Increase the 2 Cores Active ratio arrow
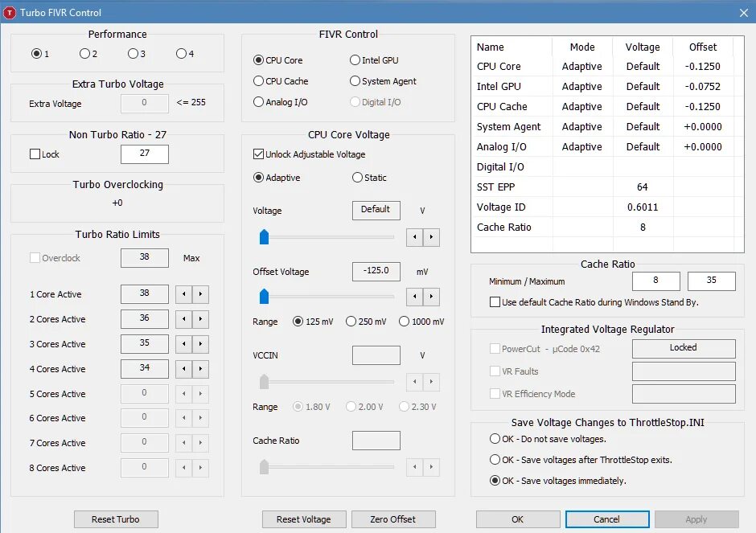756x533 pixels. point(200,319)
